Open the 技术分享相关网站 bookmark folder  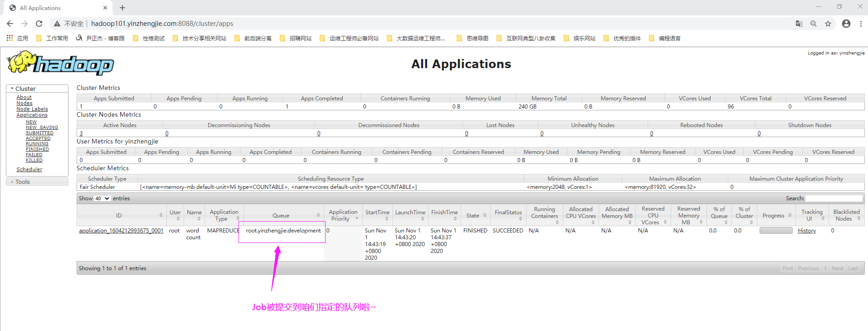(x=200, y=38)
